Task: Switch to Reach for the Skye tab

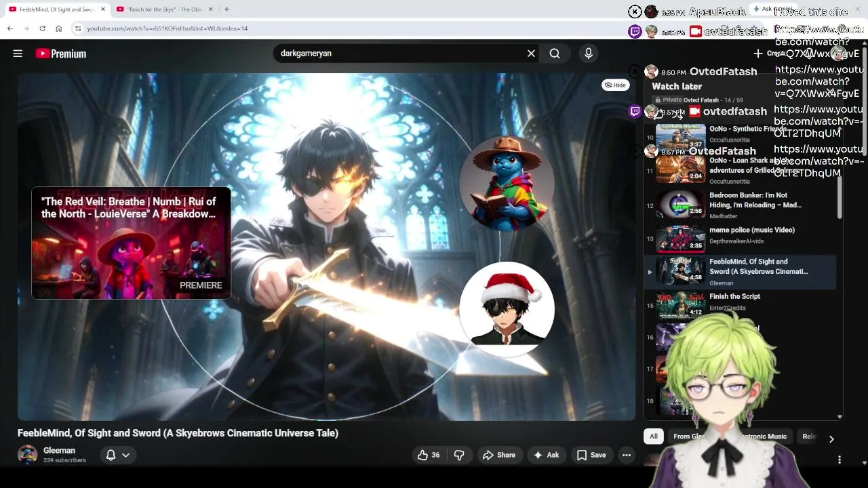Action: tap(164, 9)
